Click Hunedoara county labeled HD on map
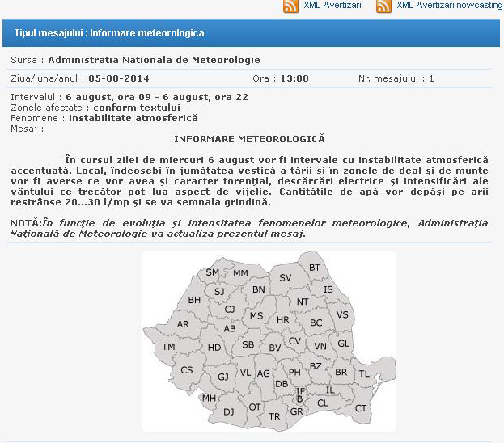Image resolution: width=504 pixels, height=443 pixels. click(214, 348)
